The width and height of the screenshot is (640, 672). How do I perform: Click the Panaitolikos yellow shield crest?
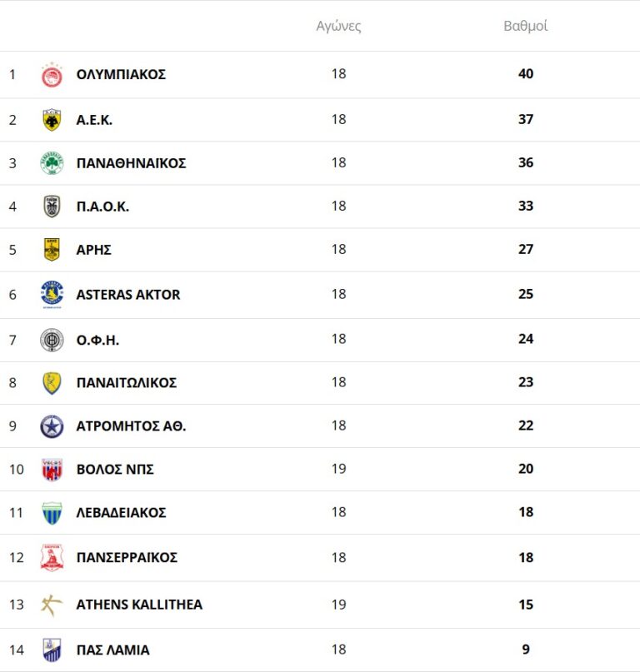pyautogui.click(x=52, y=383)
